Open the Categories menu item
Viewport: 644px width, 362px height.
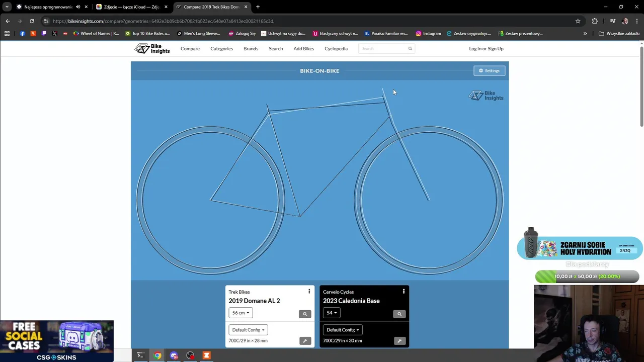click(221, 49)
